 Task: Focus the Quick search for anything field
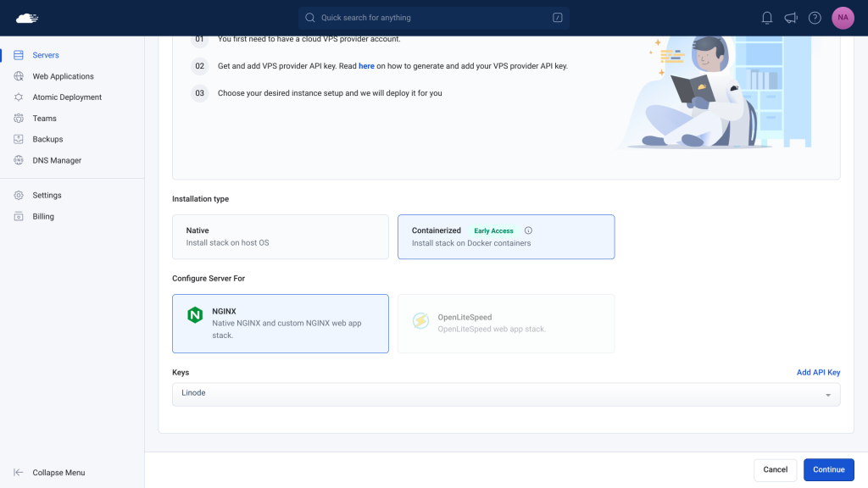tap(433, 18)
